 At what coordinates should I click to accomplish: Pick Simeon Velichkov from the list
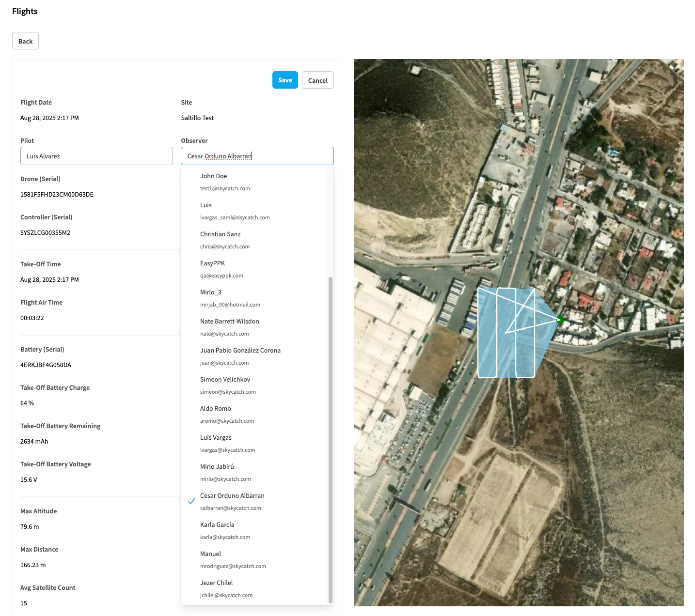pyautogui.click(x=254, y=385)
